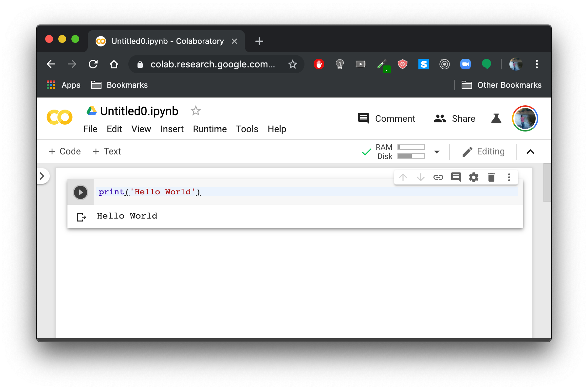Click the notebook vertical scrollbar
The image size is (588, 390).
pyautogui.click(x=547, y=182)
